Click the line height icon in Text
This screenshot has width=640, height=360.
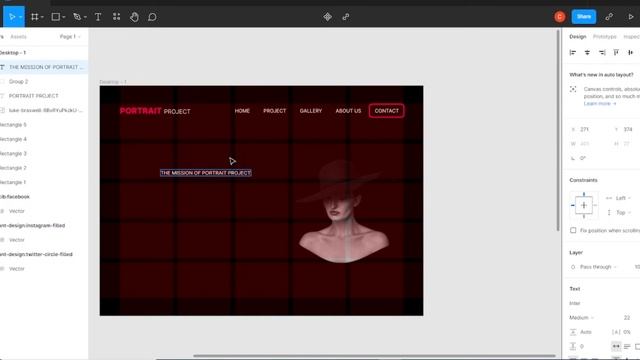click(573, 332)
